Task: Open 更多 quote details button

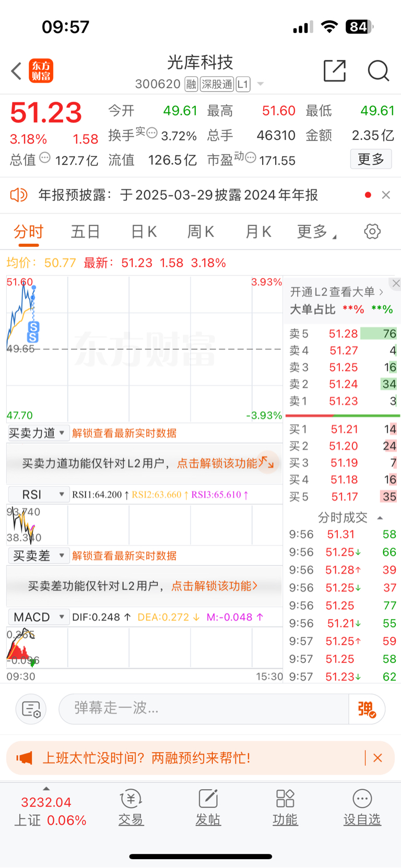Action: pyautogui.click(x=371, y=159)
